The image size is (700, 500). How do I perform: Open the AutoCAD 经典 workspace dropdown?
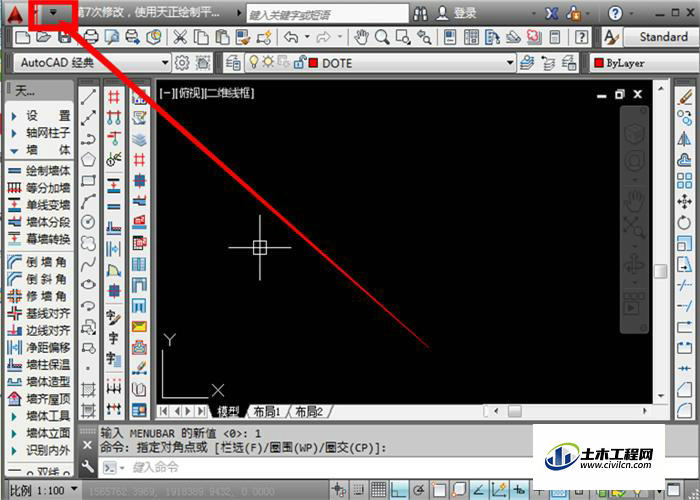coord(165,63)
